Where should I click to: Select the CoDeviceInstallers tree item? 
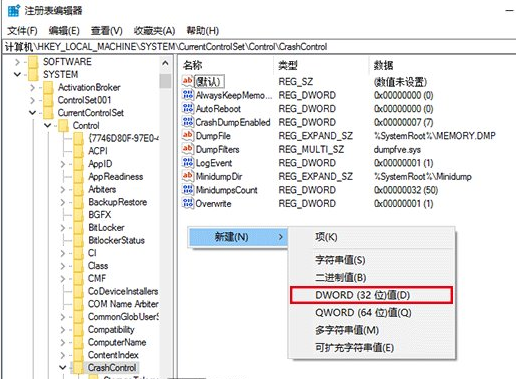(123, 291)
